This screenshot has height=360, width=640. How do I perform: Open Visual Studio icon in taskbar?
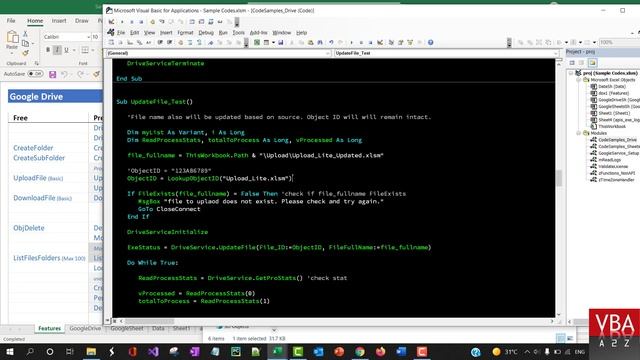point(153,351)
